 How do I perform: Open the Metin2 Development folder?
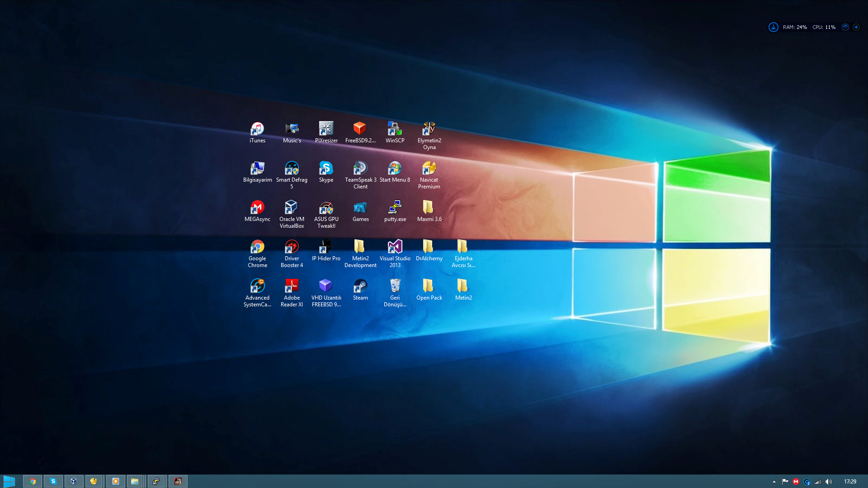[x=360, y=253]
